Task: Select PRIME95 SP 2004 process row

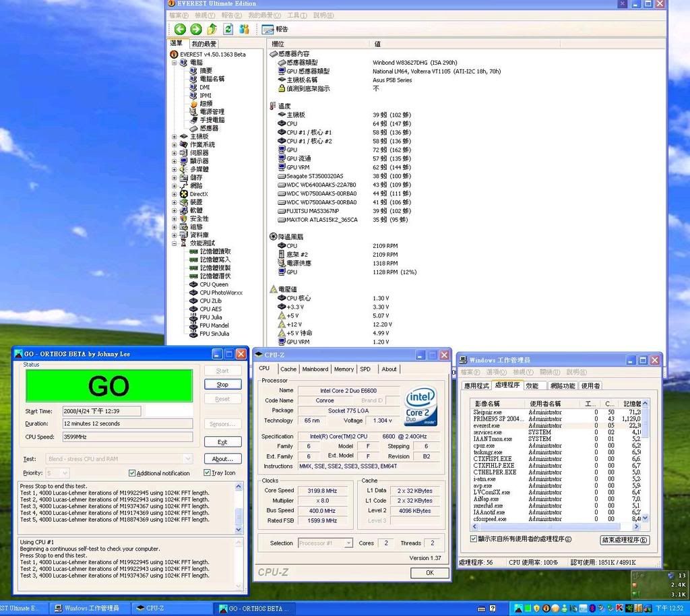Action: tap(557, 419)
